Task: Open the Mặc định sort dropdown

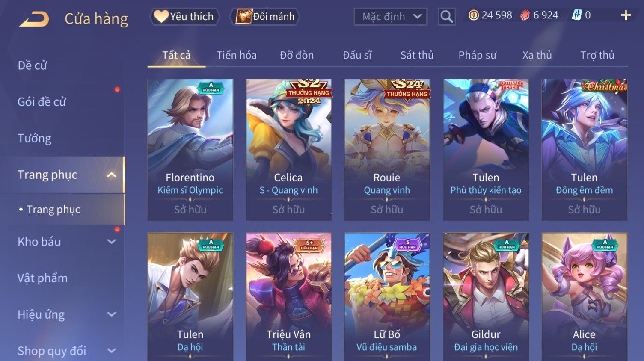Action: pyautogui.click(x=390, y=17)
